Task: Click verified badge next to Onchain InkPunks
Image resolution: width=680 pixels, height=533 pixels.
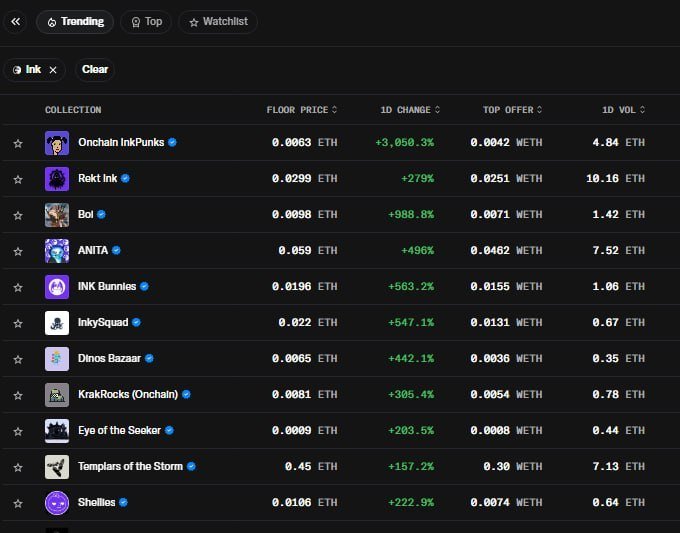Action: pyautogui.click(x=172, y=142)
